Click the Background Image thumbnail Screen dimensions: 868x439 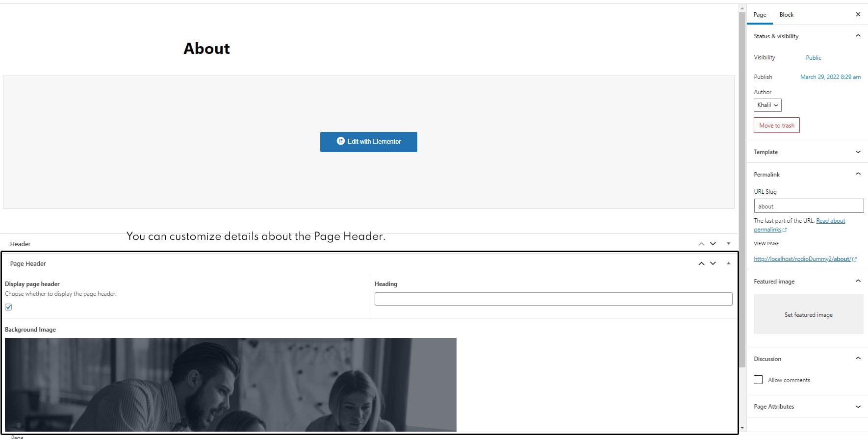point(230,385)
